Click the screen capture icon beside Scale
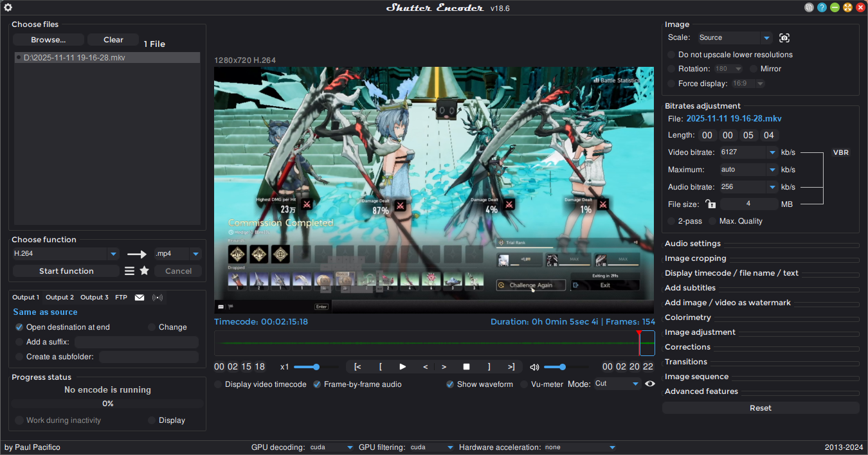The width and height of the screenshot is (868, 455). [x=784, y=38]
